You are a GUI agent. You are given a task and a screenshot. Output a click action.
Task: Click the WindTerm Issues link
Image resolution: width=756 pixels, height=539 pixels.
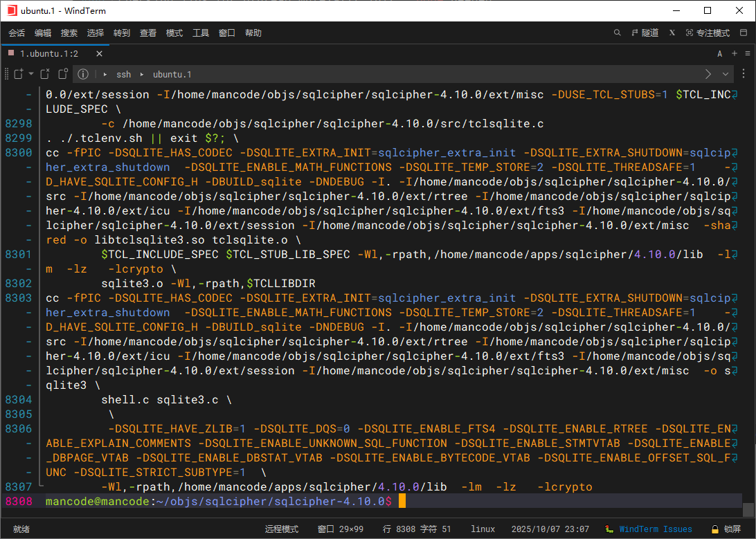click(655, 529)
